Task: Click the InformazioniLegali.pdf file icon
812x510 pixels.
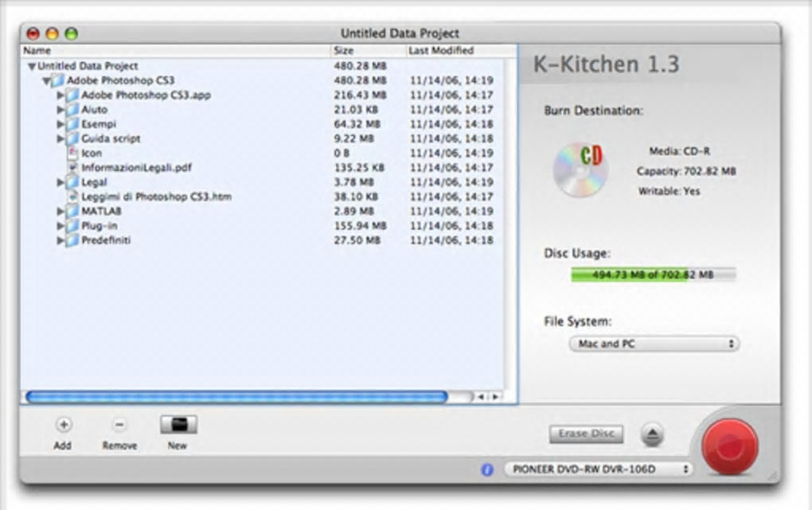Action: pos(72,168)
